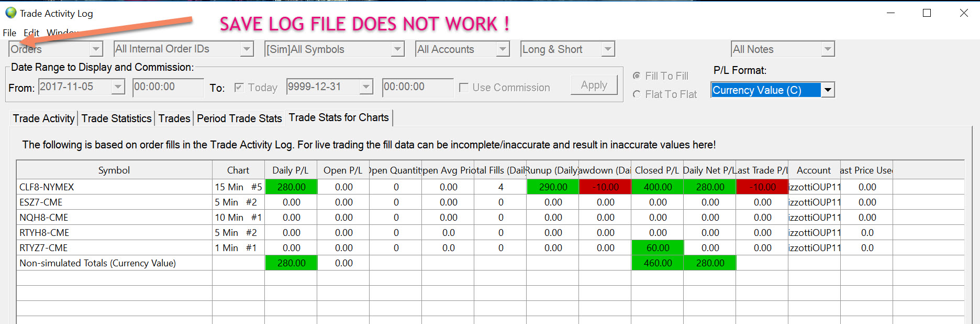Screen dimensions: 980x324
Task: Select the RTYZ7-CME row
Action: point(490,248)
